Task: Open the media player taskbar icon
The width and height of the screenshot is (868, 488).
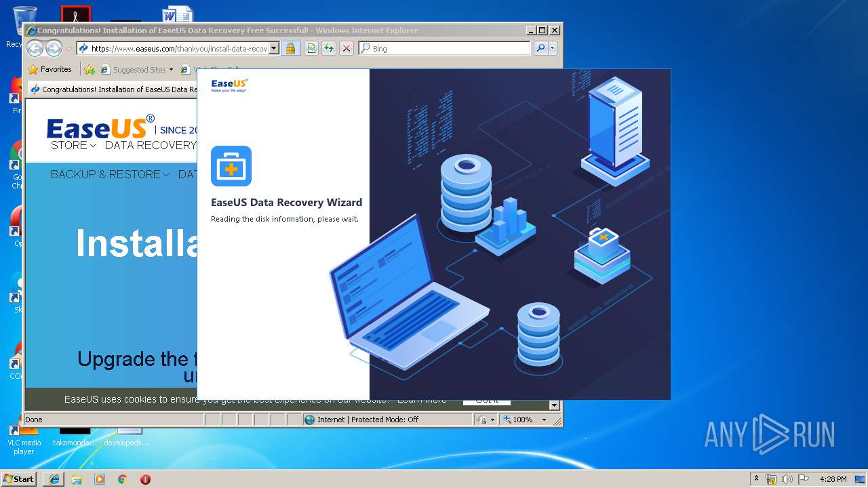Action: 100,479
